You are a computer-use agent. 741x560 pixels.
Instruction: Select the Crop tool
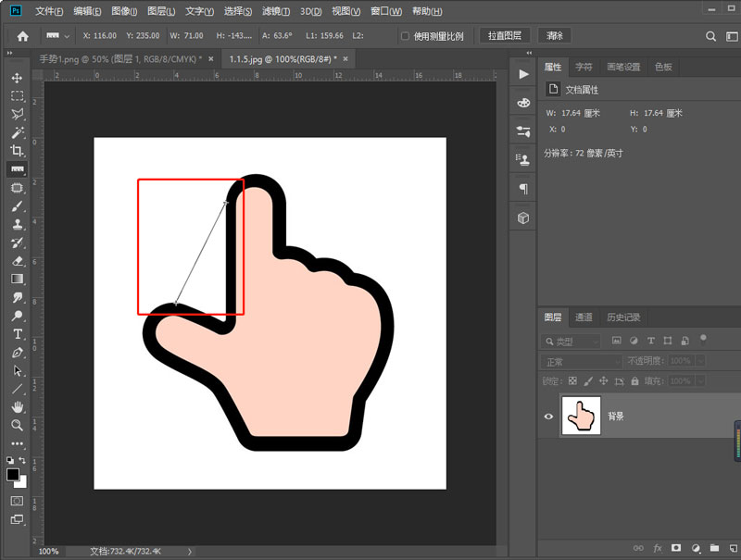(17, 151)
